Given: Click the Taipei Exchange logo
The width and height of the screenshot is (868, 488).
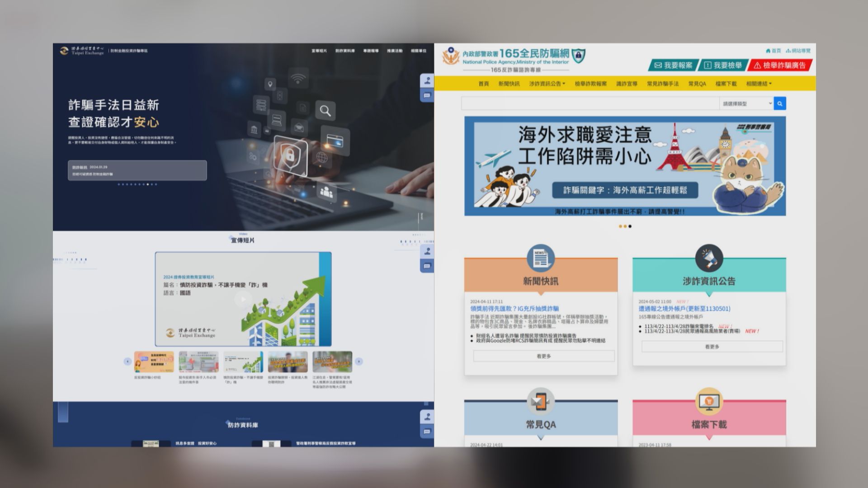Looking at the screenshot, I should pyautogui.click(x=82, y=51).
